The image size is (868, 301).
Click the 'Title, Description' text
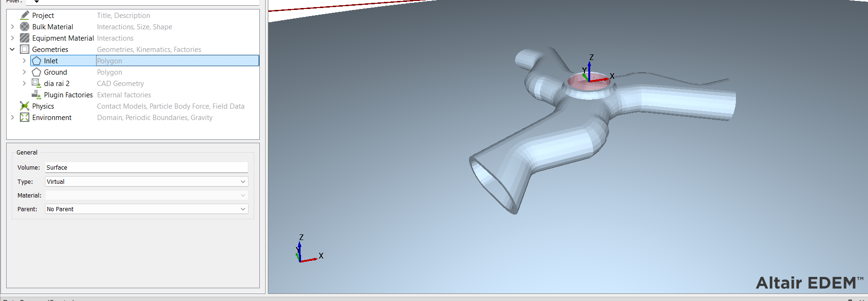(124, 15)
